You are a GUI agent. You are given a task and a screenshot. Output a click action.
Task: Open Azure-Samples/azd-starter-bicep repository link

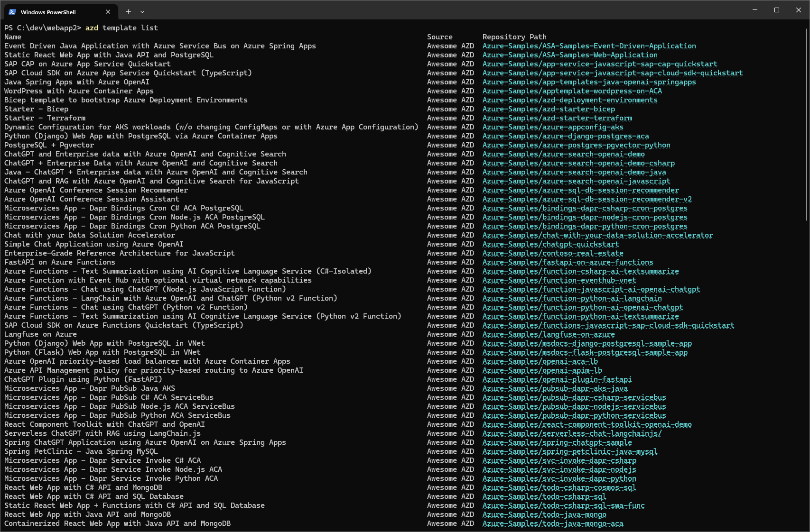(549, 109)
